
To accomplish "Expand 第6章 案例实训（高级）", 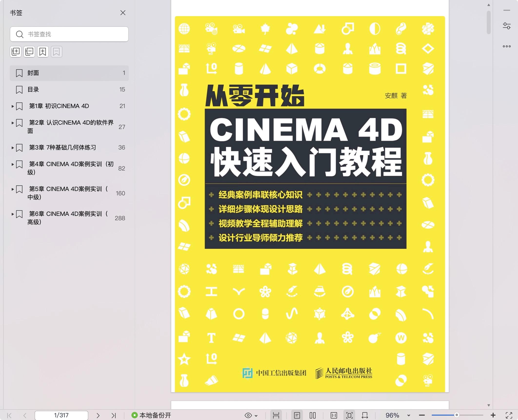I will (13, 214).
